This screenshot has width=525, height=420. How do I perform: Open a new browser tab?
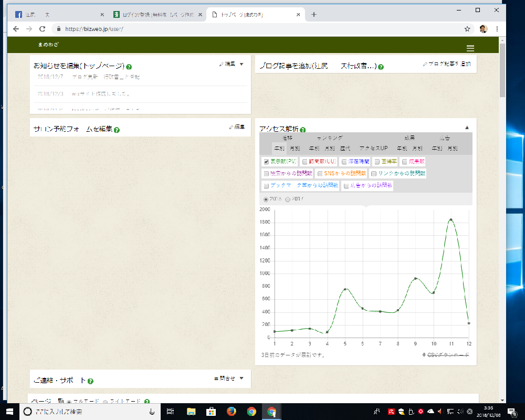(314, 14)
